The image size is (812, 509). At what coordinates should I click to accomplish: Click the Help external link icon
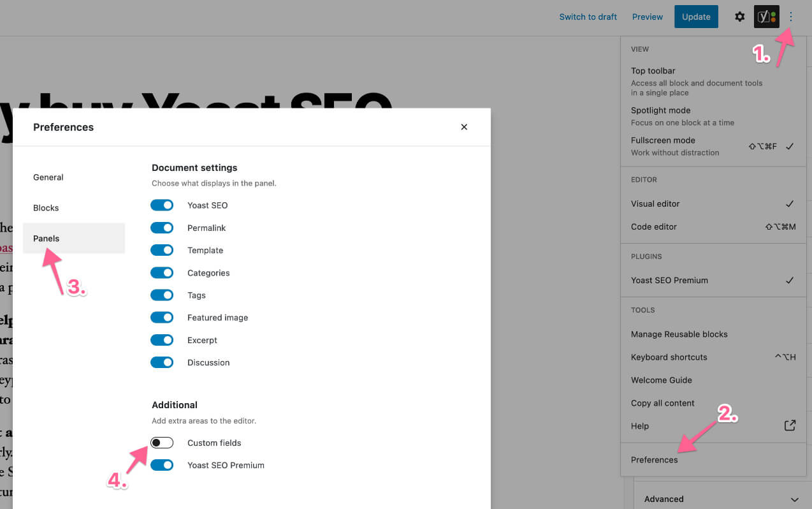790,425
